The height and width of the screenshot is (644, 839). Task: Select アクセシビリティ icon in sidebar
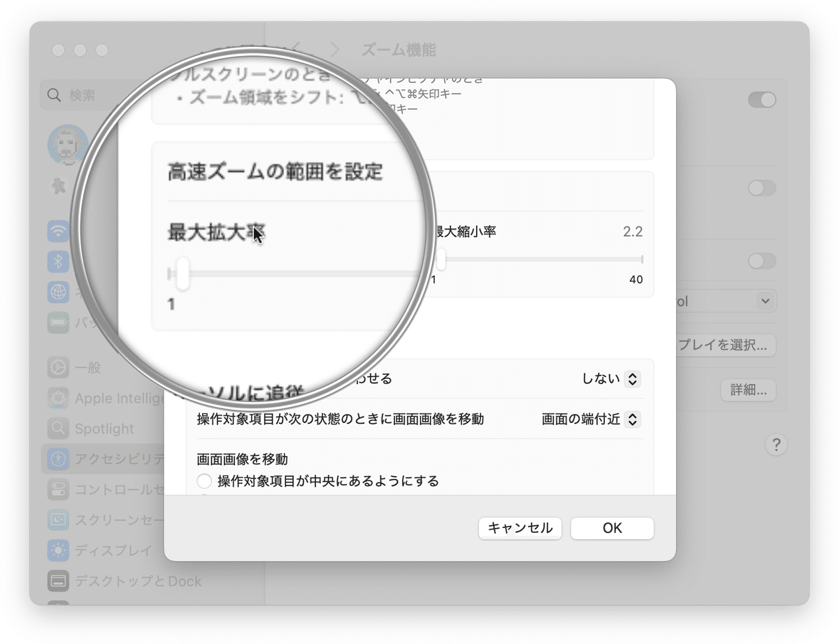[x=58, y=459]
